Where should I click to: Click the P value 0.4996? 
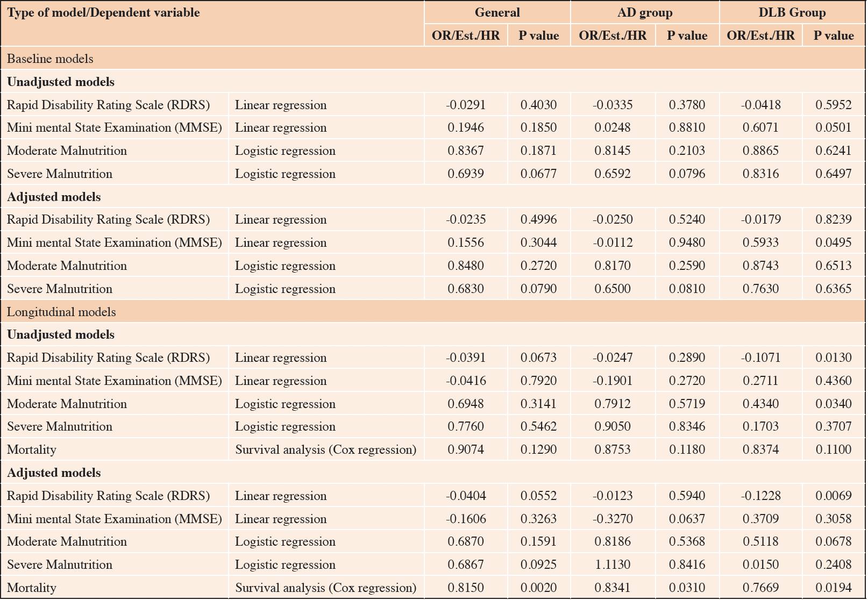coord(538,219)
